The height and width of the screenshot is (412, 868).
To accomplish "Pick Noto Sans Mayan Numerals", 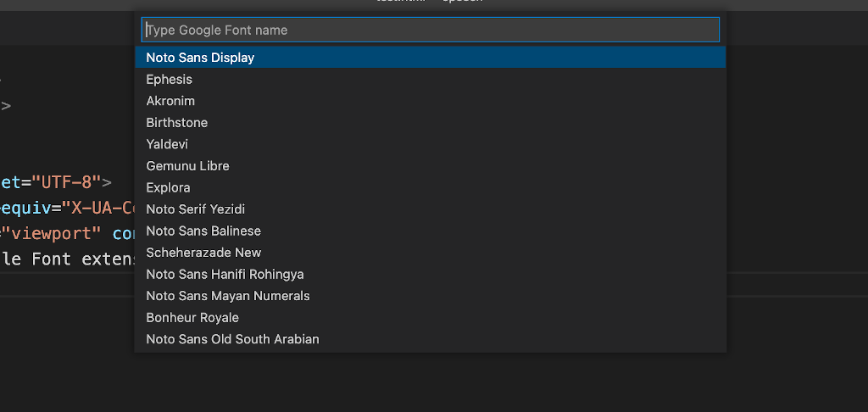I will [430, 296].
